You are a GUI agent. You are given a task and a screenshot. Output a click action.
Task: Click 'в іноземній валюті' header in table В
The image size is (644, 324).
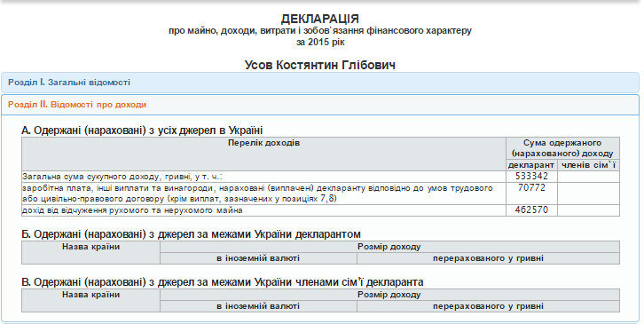click(x=258, y=307)
